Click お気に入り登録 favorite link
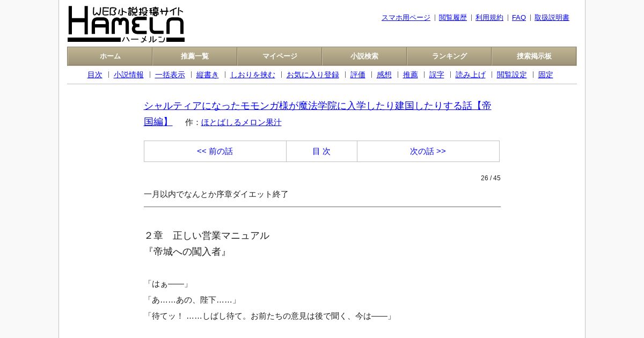644x338 pixels. [x=313, y=75]
